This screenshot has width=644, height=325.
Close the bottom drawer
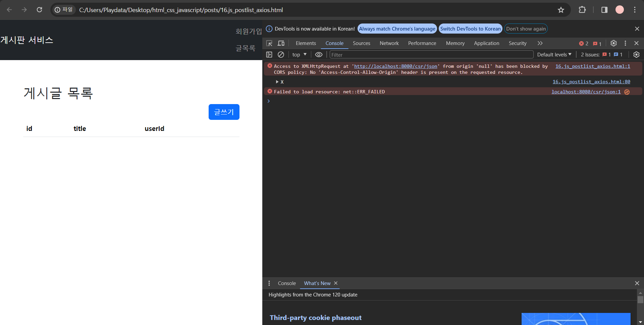click(637, 283)
